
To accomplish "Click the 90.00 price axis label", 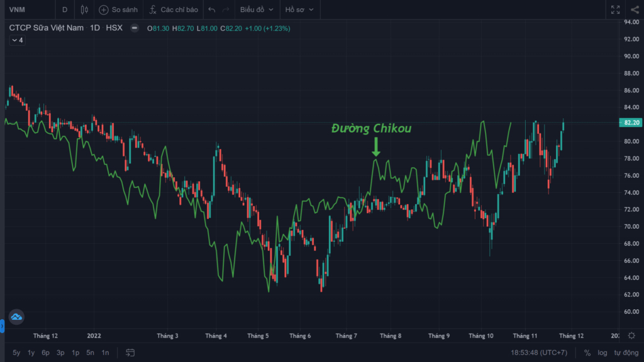I will coord(631,56).
